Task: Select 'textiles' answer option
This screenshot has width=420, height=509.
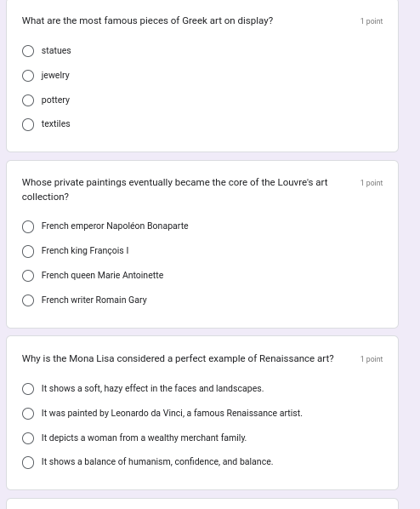Action: point(28,124)
